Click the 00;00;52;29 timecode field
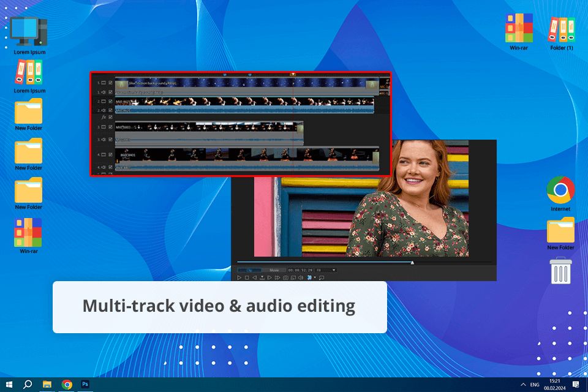The image size is (588, 392). pyautogui.click(x=300, y=270)
